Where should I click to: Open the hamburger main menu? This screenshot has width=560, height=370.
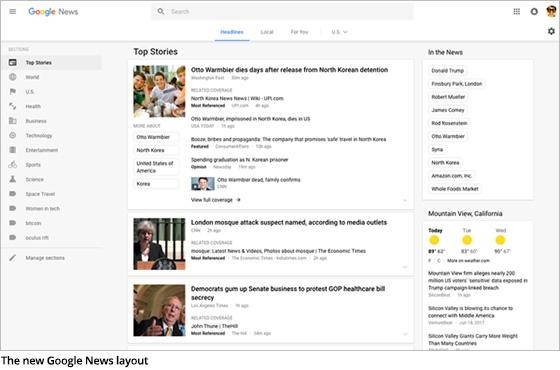coord(12,11)
